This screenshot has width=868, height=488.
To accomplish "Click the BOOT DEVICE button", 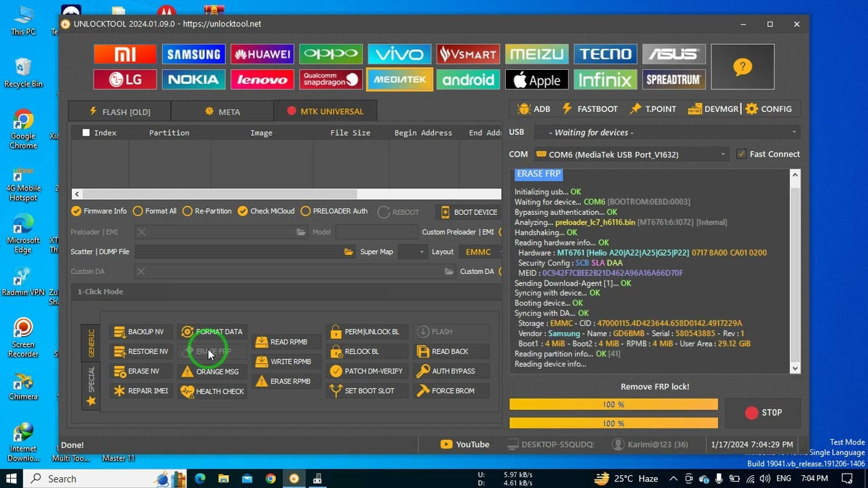I will [469, 212].
